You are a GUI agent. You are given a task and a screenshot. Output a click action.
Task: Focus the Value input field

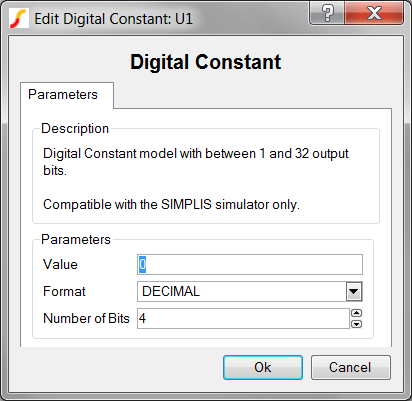(x=250, y=265)
